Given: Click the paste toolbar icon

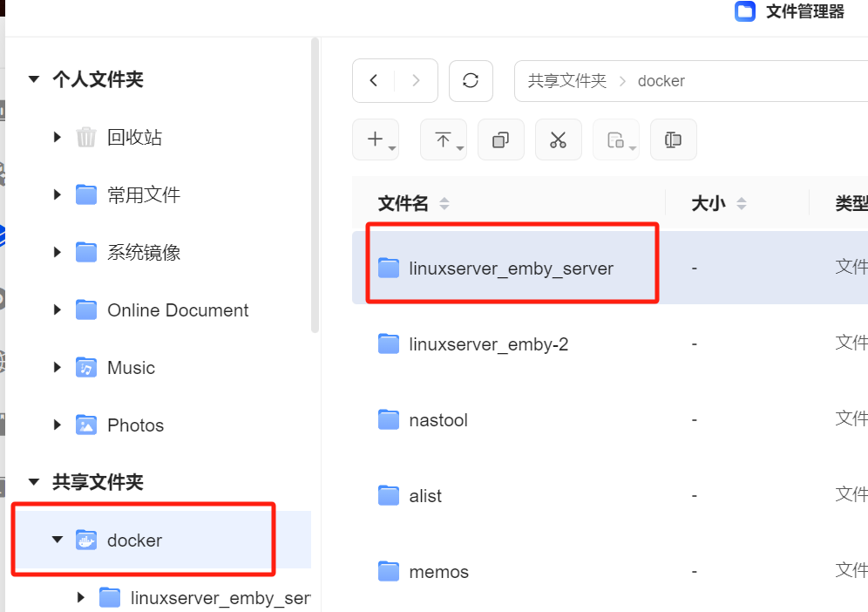Looking at the screenshot, I should [x=615, y=139].
